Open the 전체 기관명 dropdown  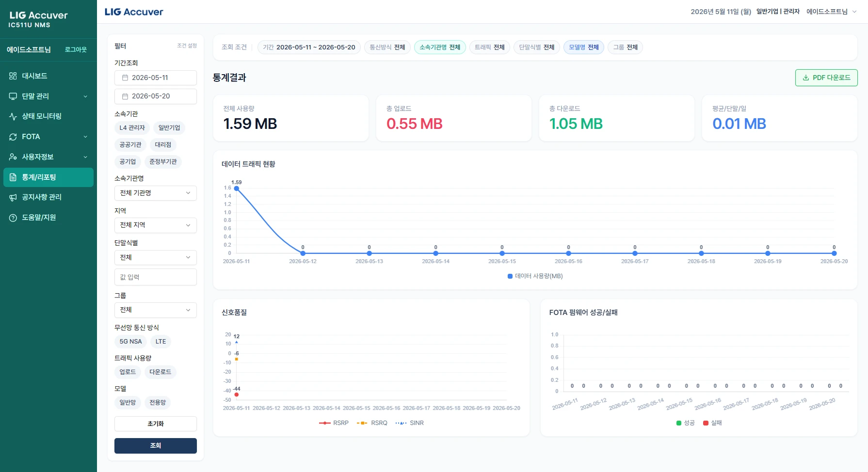click(x=156, y=193)
